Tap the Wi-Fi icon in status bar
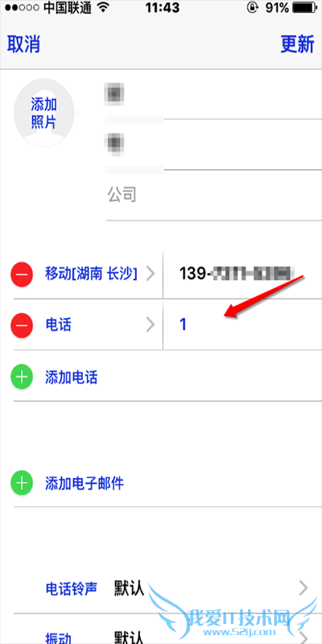The height and width of the screenshot is (644, 322). pos(103,8)
